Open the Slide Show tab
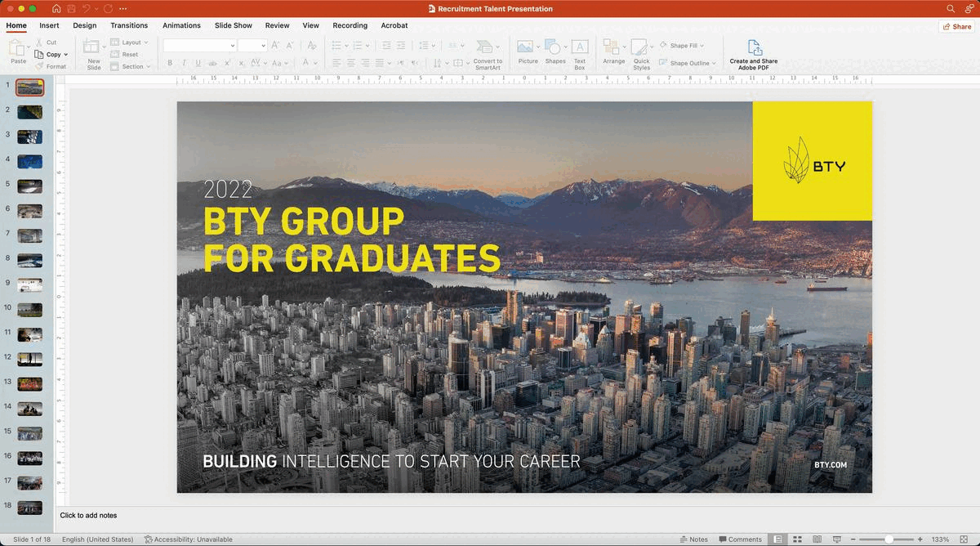 (234, 25)
